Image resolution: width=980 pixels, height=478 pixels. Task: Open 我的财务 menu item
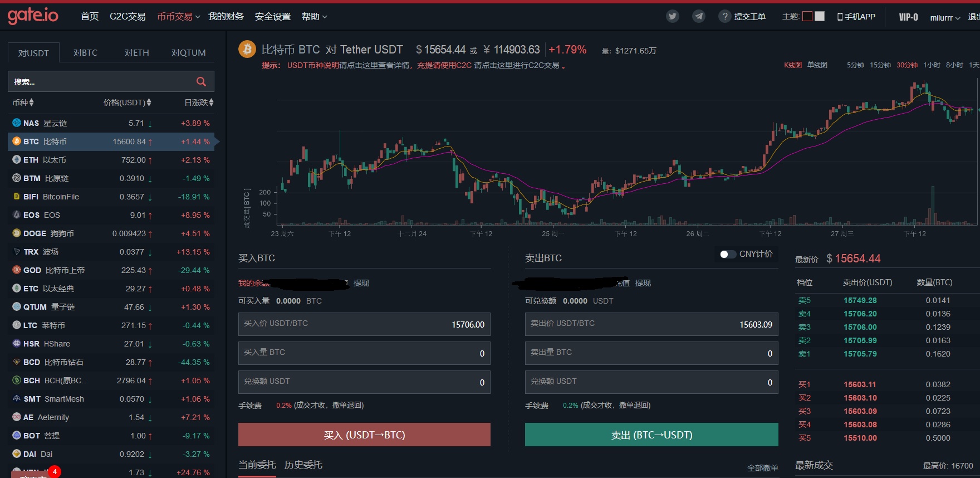pyautogui.click(x=226, y=17)
